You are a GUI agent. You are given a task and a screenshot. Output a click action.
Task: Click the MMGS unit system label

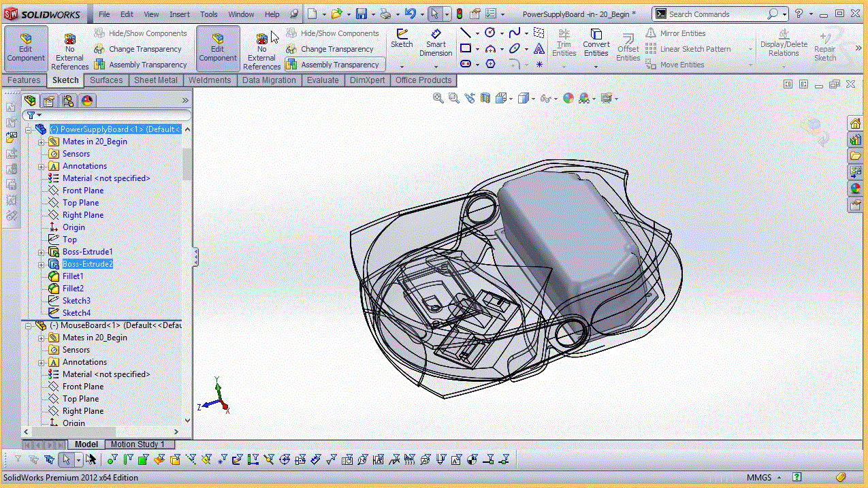(760, 477)
